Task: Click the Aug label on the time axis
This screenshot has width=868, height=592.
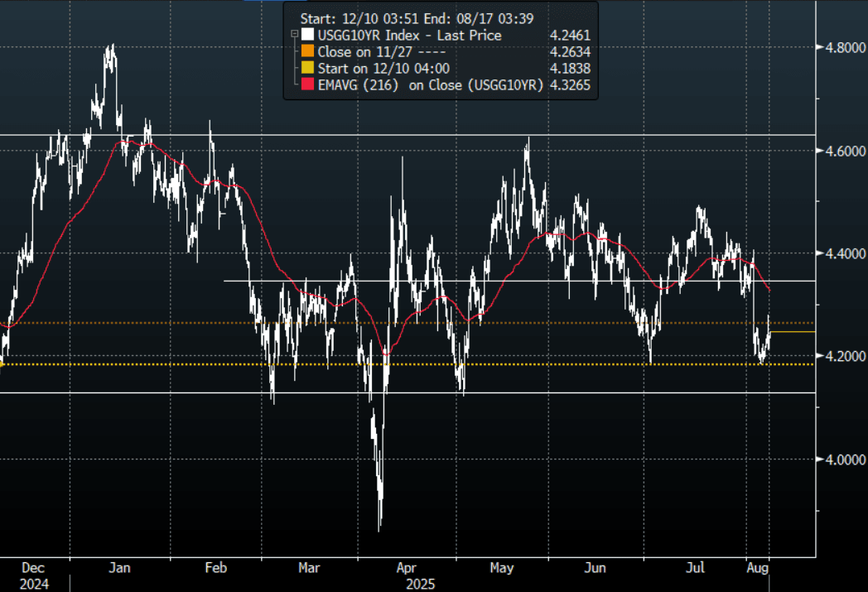Action: (759, 568)
